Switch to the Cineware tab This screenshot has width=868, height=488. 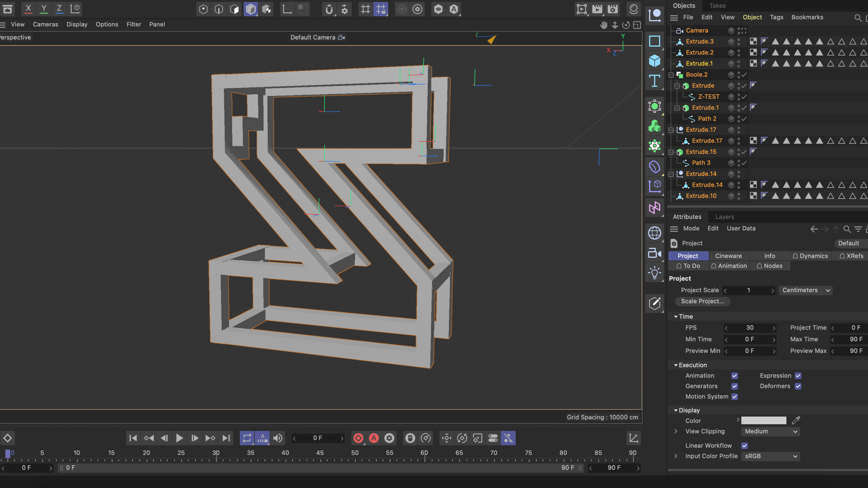click(x=728, y=256)
